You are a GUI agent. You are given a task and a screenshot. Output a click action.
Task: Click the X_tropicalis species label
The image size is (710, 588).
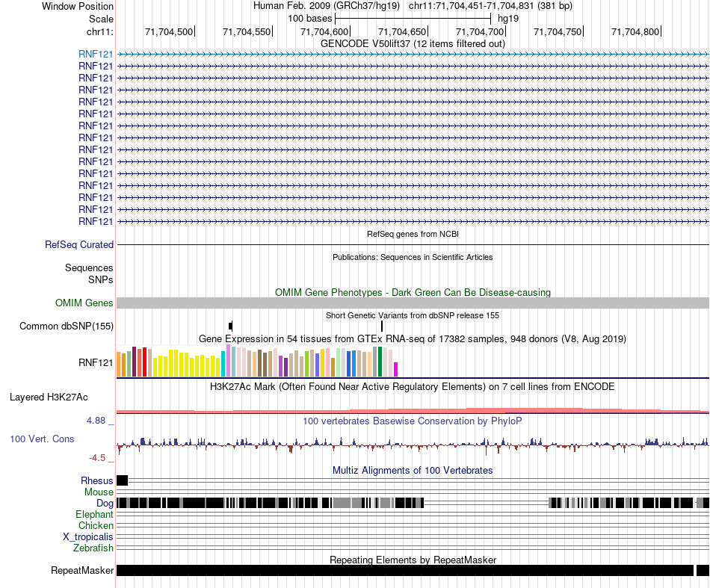(88, 537)
